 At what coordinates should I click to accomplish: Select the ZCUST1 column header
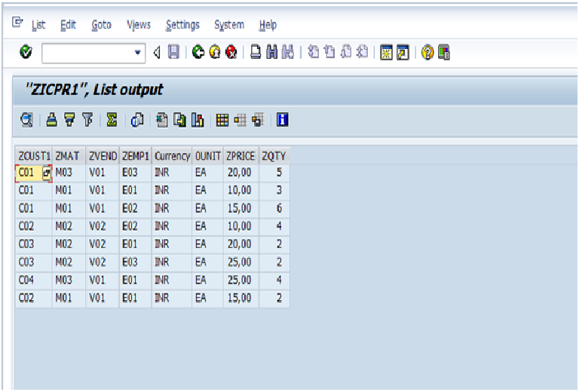click(34, 156)
